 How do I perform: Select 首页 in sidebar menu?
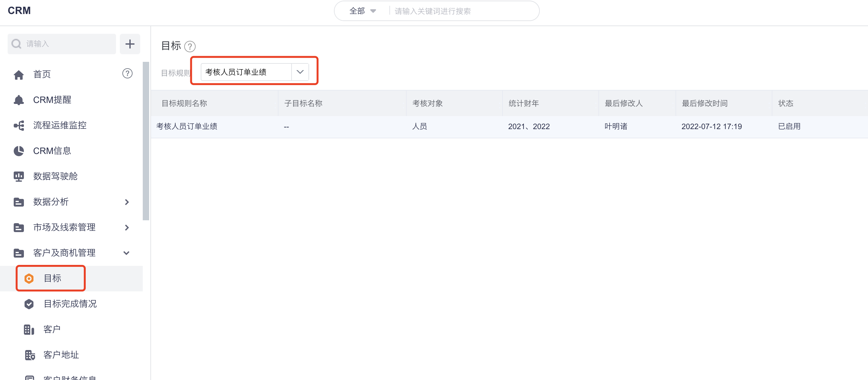(42, 74)
